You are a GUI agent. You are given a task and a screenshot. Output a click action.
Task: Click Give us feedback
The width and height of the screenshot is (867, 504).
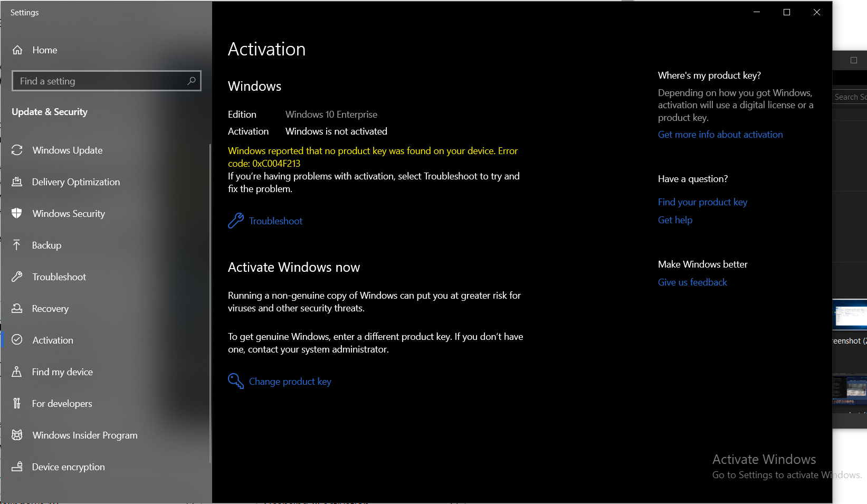coord(692,282)
